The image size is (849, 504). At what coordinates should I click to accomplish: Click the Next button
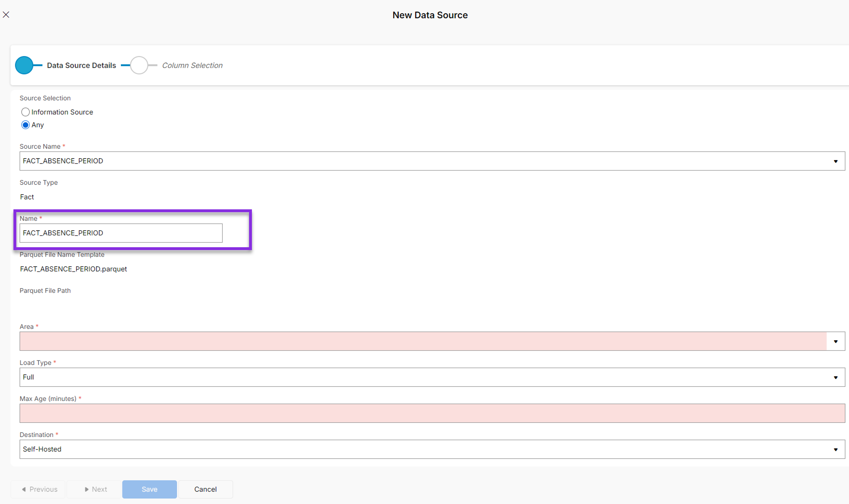[94, 489]
